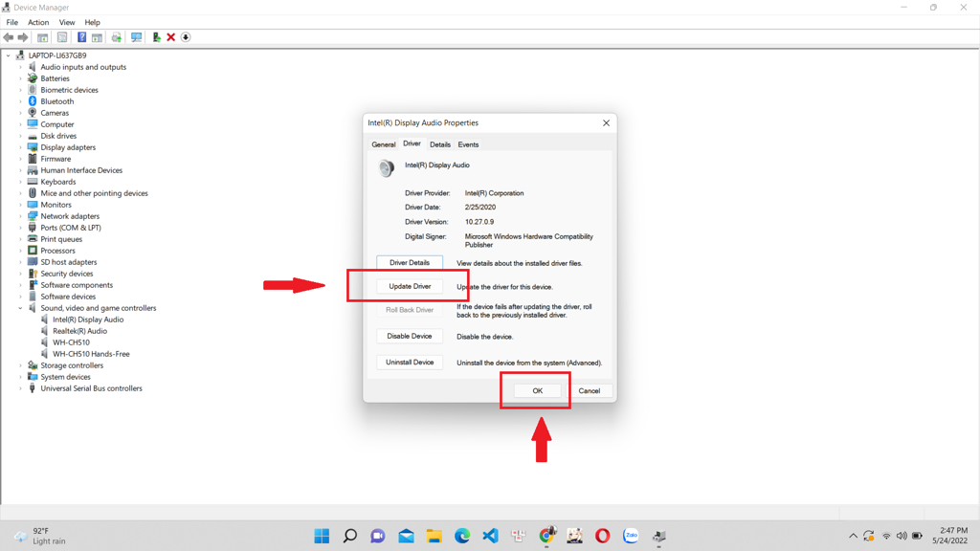Click the show/hide console tree toolbar icon
The height and width of the screenshot is (551, 980).
(42, 37)
